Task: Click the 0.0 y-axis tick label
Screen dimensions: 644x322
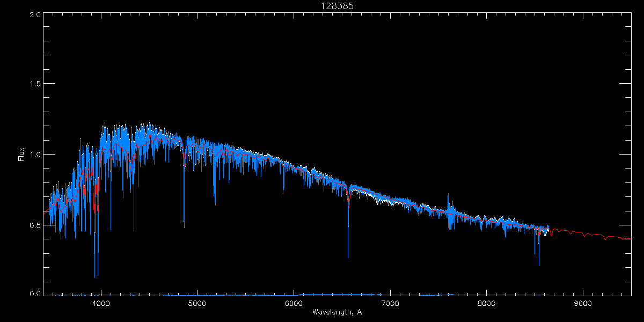Action: [x=35, y=294]
